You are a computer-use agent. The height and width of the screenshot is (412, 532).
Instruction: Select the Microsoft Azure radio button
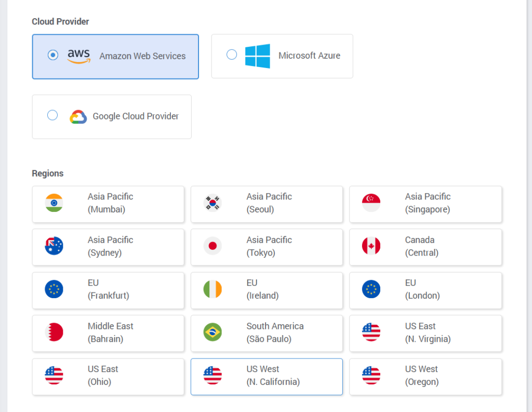(232, 55)
